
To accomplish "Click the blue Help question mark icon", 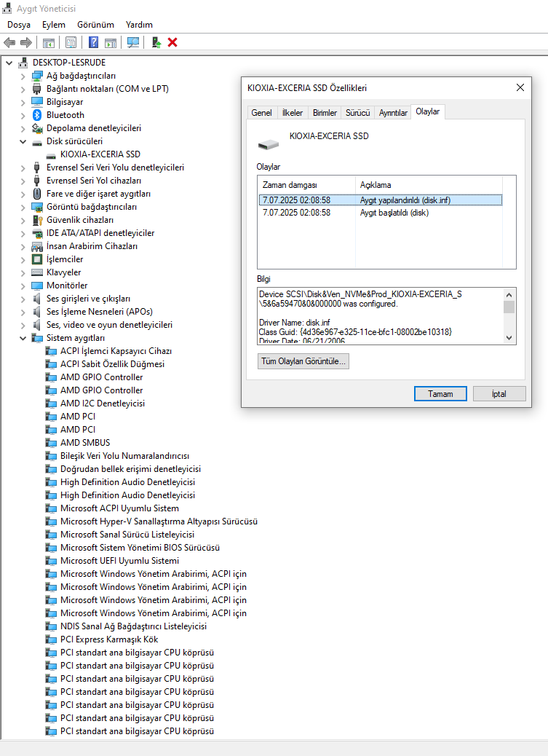I will [x=93, y=42].
